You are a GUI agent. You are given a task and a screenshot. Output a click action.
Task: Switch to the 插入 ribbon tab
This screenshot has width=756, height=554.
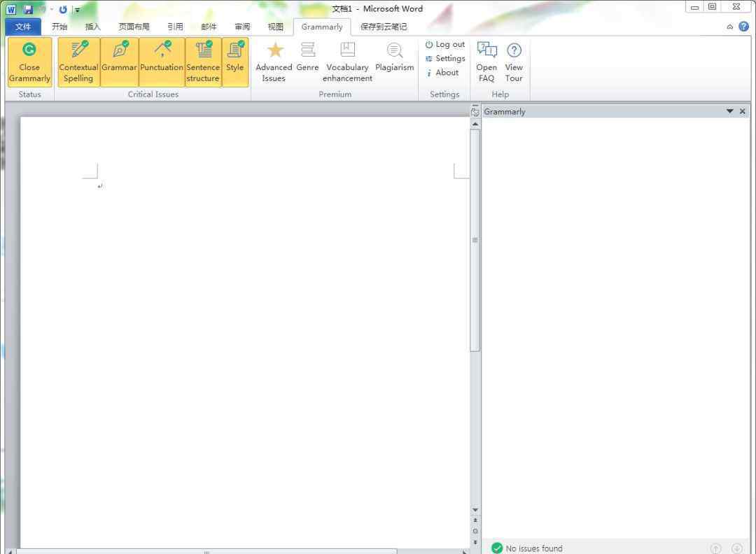coord(92,27)
